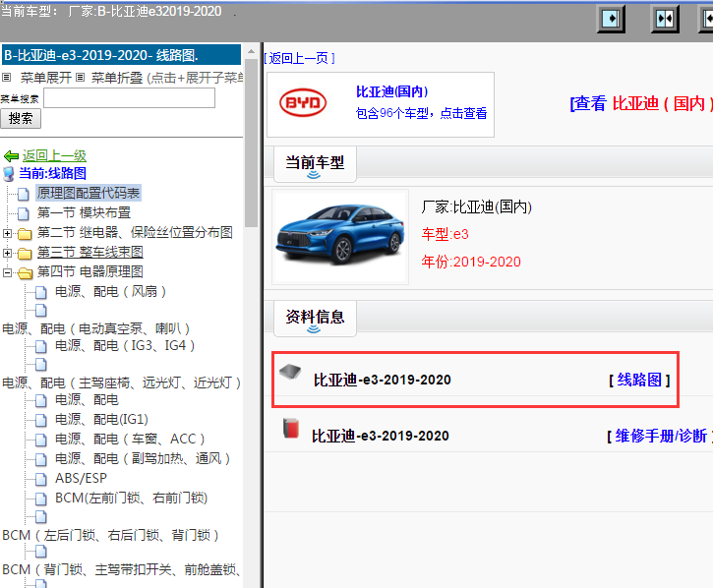Image resolution: width=713 pixels, height=588 pixels.
Task: Click the 菜单搜索 input field
Action: coord(129,97)
